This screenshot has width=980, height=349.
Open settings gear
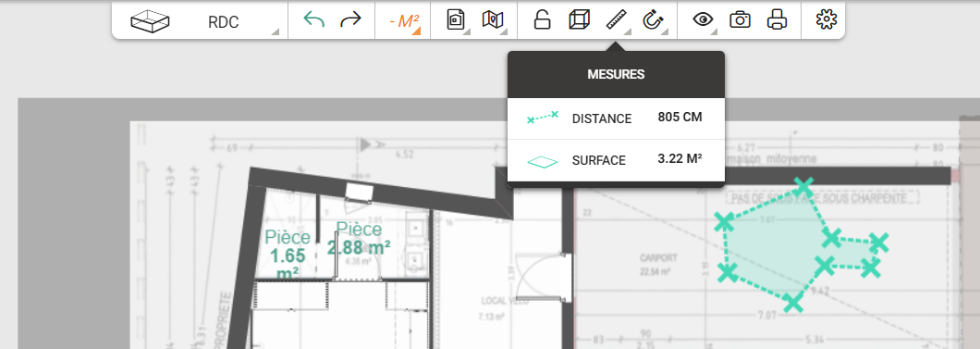[x=827, y=20]
